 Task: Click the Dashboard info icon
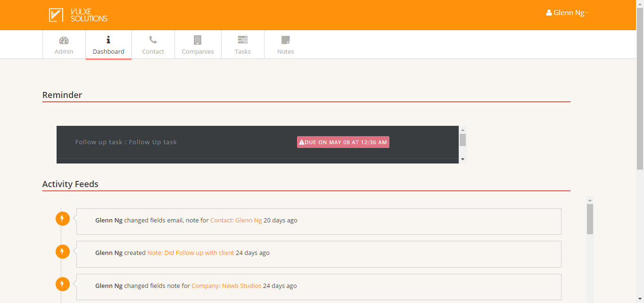pos(108,40)
